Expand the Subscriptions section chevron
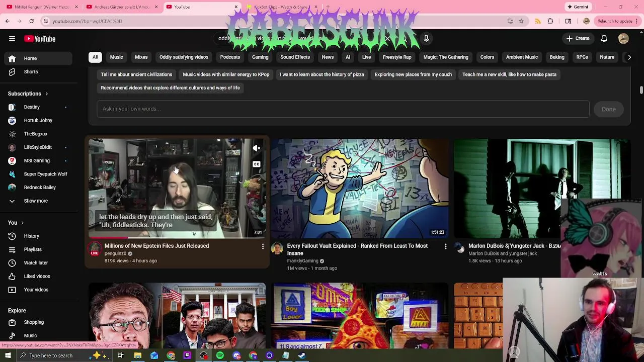The image size is (644, 362). pyautogui.click(x=46, y=94)
